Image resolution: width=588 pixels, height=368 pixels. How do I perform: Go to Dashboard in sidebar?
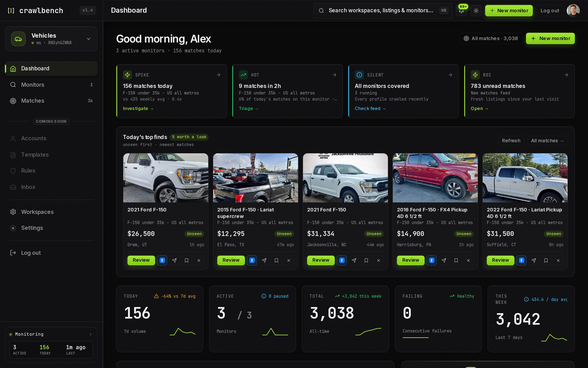pyautogui.click(x=51, y=69)
